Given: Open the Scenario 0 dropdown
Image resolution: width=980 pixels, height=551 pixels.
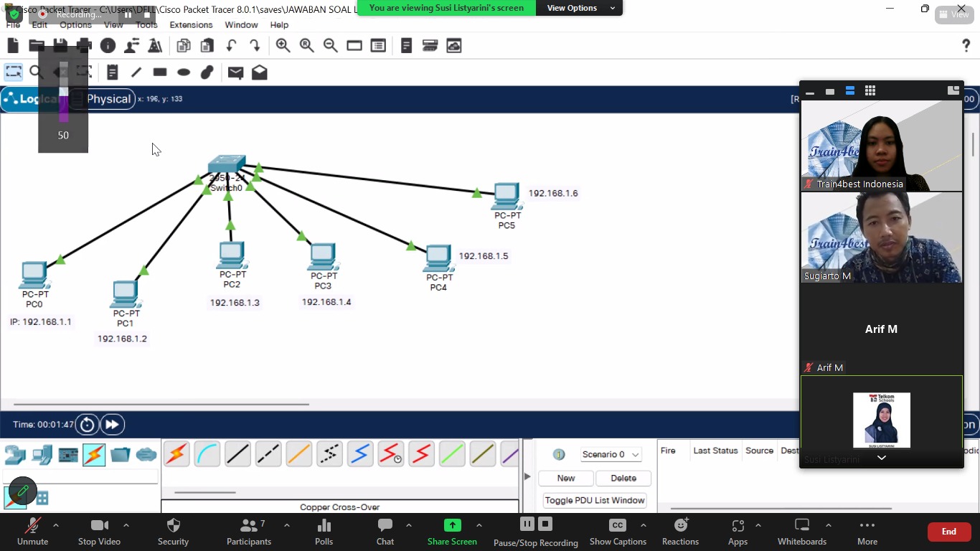Looking at the screenshot, I should (611, 454).
